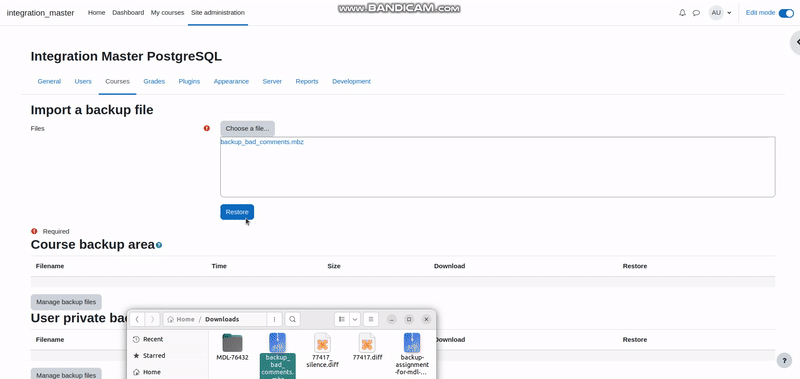This screenshot has width=800, height=379.
Task: Open the notifications bell icon
Action: [682, 13]
